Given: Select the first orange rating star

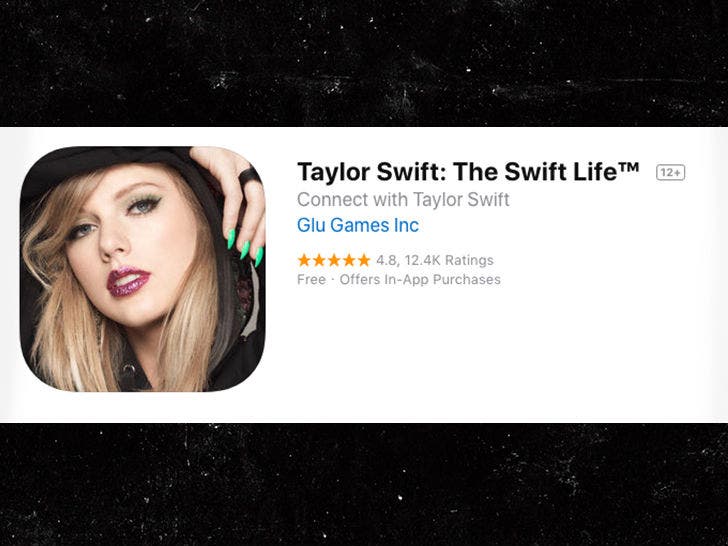Looking at the screenshot, I should [x=304, y=260].
